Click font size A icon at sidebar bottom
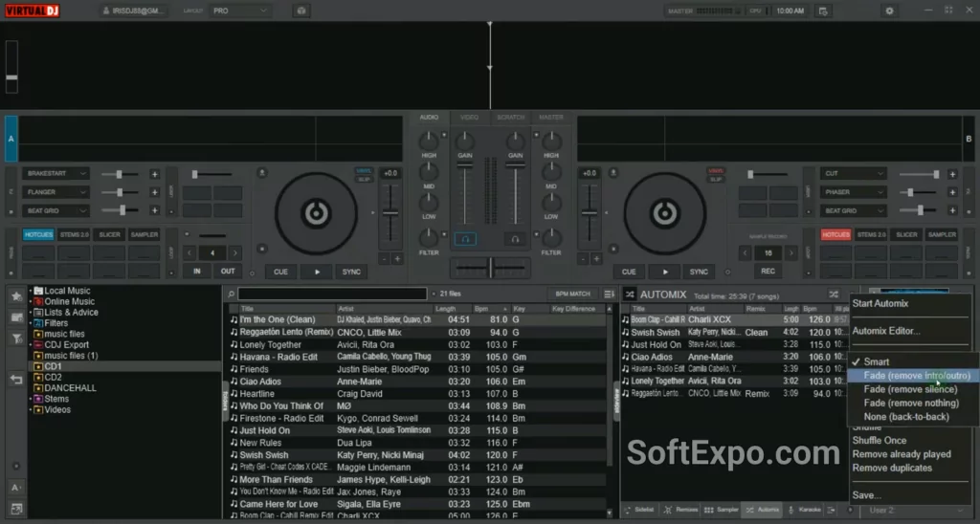The width and height of the screenshot is (980, 524). pos(16,487)
